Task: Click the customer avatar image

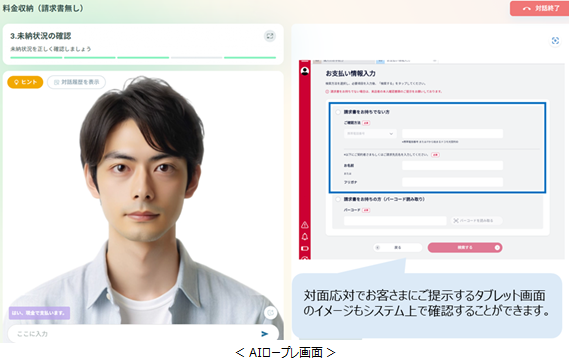Action: (143, 200)
